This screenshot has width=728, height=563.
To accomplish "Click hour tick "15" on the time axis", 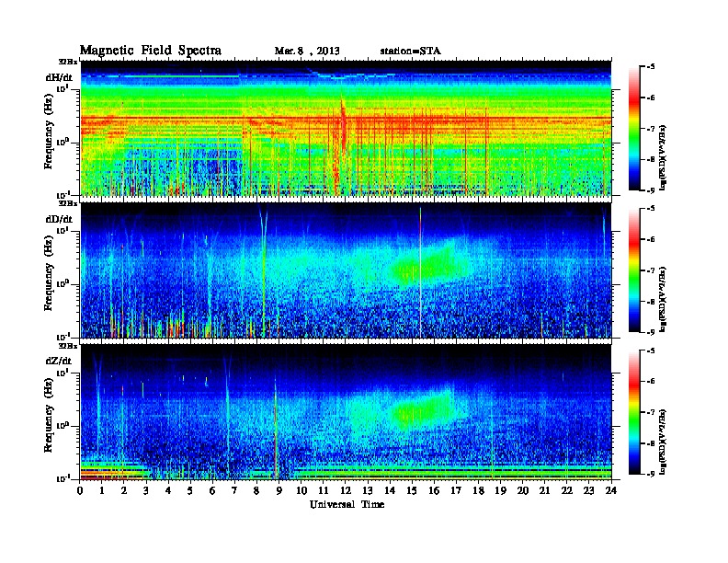I will (x=413, y=490).
